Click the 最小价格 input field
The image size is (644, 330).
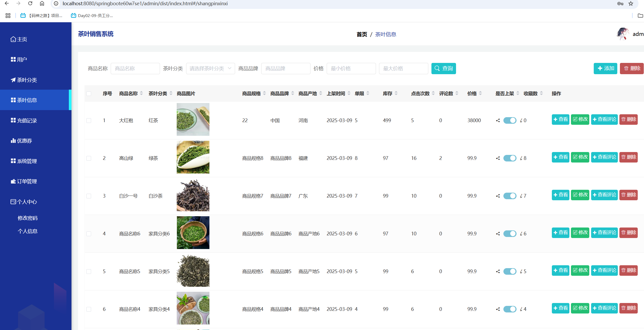point(351,69)
